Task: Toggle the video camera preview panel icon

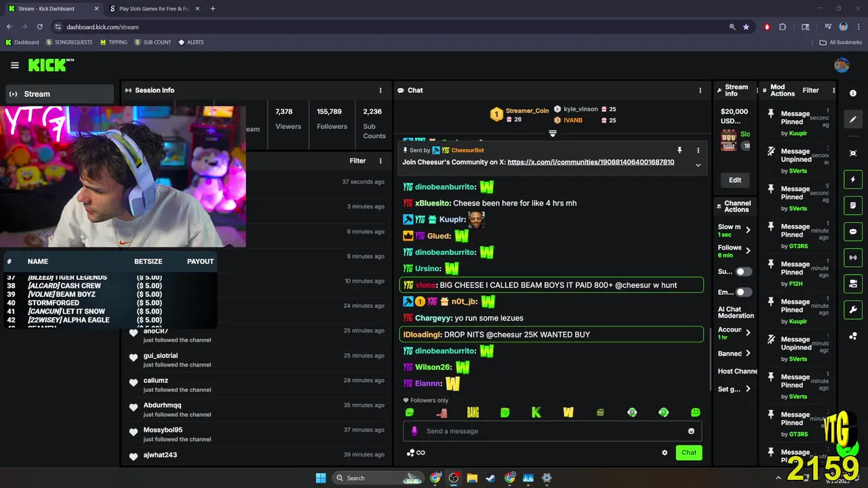Action: coord(853,283)
